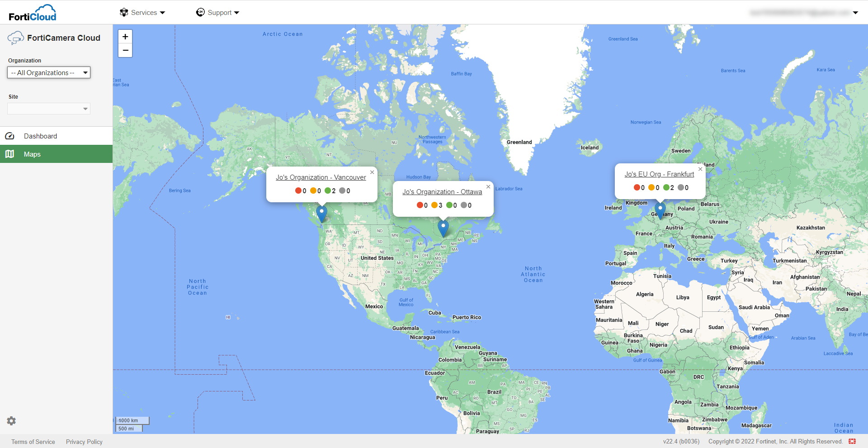Image resolution: width=868 pixels, height=448 pixels.
Task: Go to the Dashboard page
Action: click(x=56, y=136)
